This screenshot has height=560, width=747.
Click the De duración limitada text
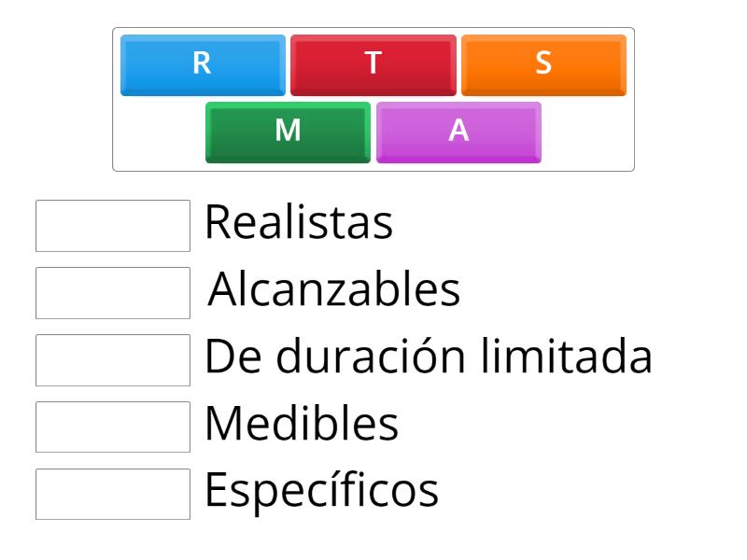[x=428, y=357]
